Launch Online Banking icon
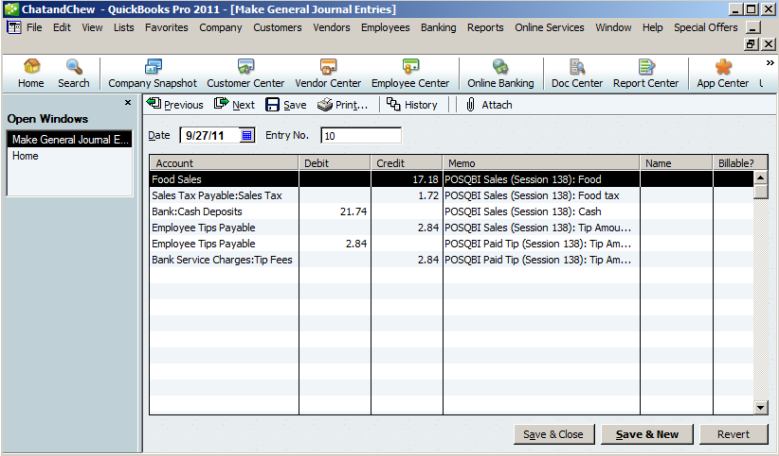 pos(500,67)
